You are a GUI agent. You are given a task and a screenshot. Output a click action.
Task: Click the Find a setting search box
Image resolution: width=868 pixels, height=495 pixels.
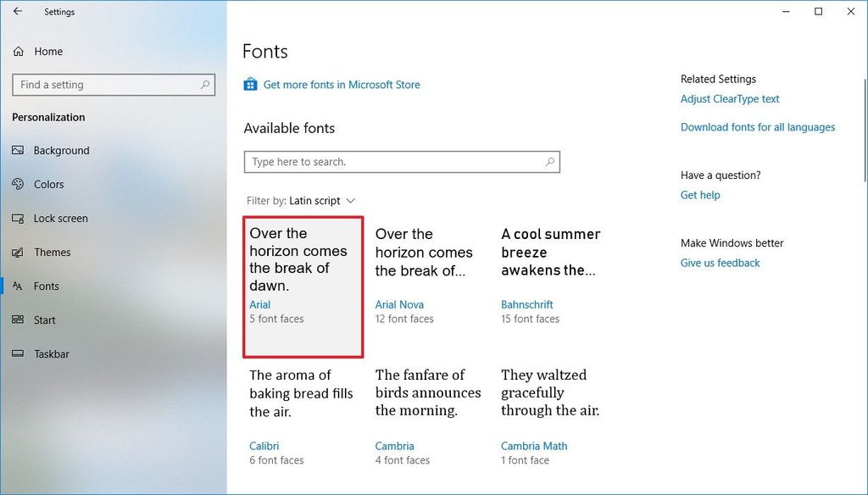coord(113,85)
